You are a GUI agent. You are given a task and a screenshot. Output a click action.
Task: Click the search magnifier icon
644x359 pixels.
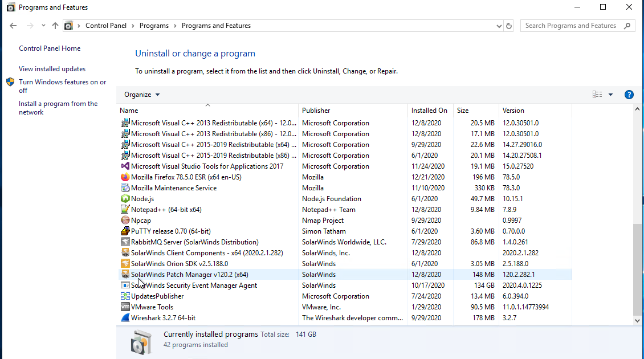[627, 26]
